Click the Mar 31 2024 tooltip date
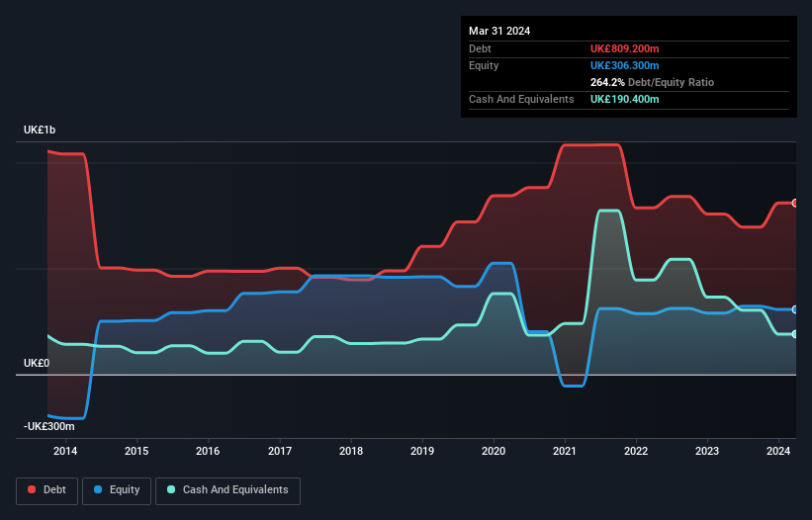The height and width of the screenshot is (520, 812). tap(499, 31)
